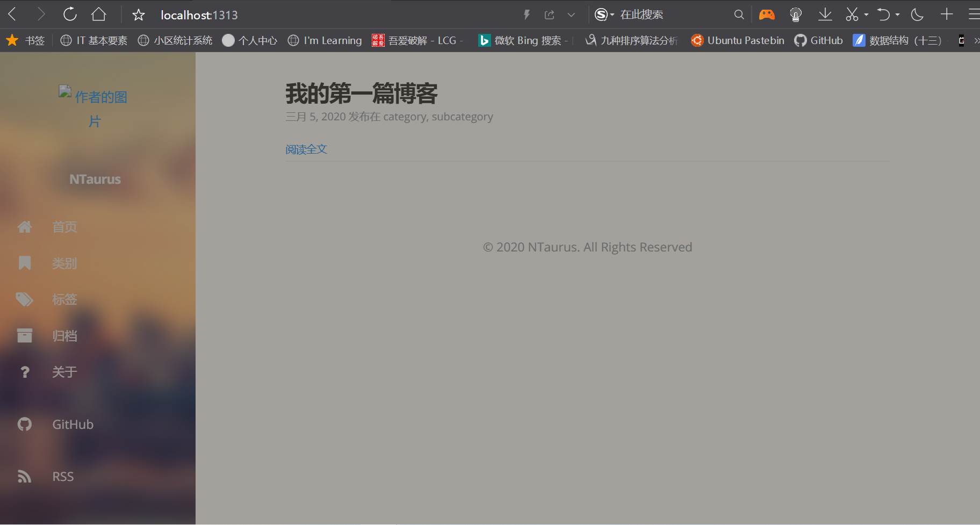Open the GitHub bookmark in bookmarks bar
Viewport: 980px width, 525px height.
tap(819, 40)
